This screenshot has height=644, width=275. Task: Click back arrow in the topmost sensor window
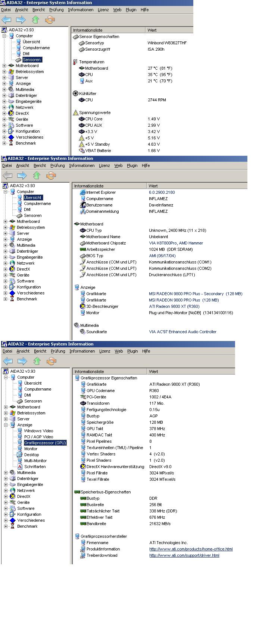pos(6,20)
